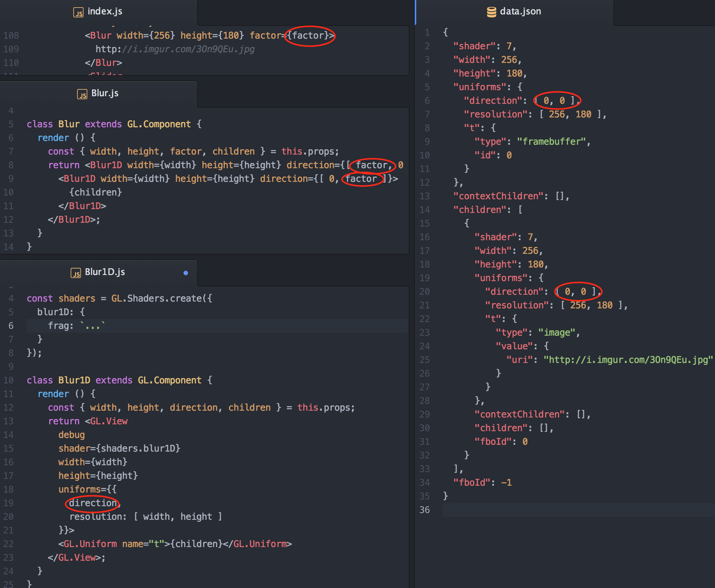Viewport: 715px width, 588px height.
Task: Switch to the data.json tab
Action: click(514, 12)
